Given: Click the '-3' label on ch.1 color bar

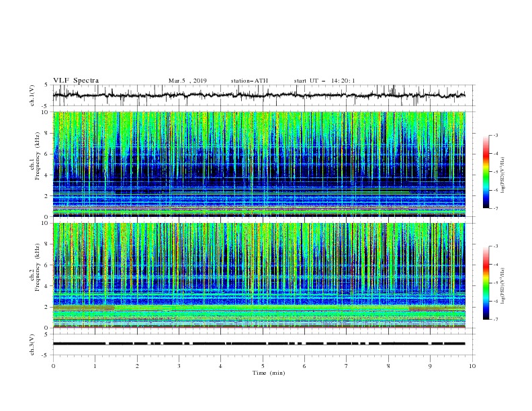Looking at the screenshot, I should pyautogui.click(x=495, y=135).
